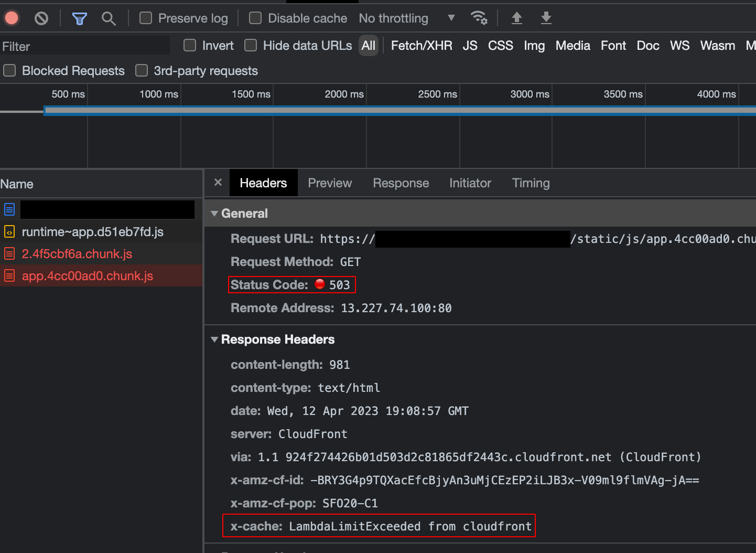Image resolution: width=756 pixels, height=553 pixels.
Task: Select the app.4cc00ad0.chunk.js request
Action: point(87,275)
